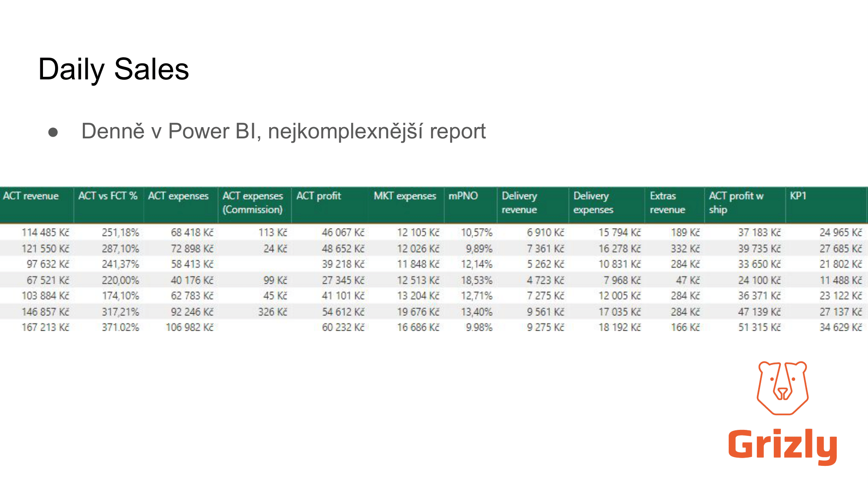The width and height of the screenshot is (868, 488).
Task: Select the 68 418 Kč expenses cell
Action: (x=192, y=233)
